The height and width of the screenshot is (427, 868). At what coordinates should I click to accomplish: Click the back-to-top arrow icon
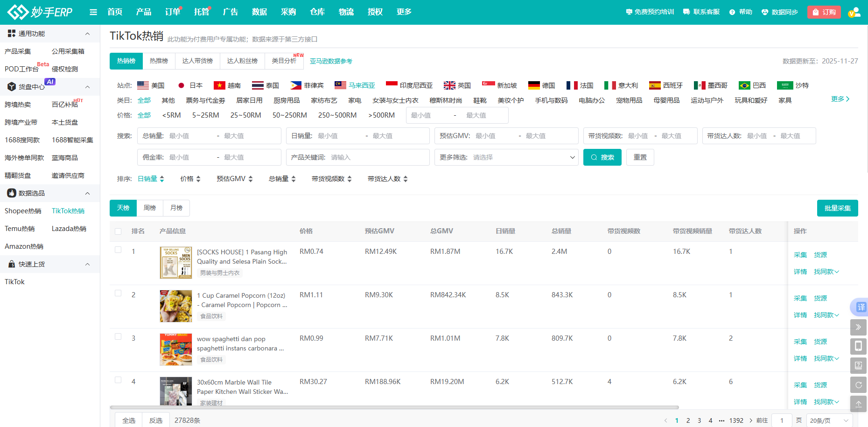(858, 404)
